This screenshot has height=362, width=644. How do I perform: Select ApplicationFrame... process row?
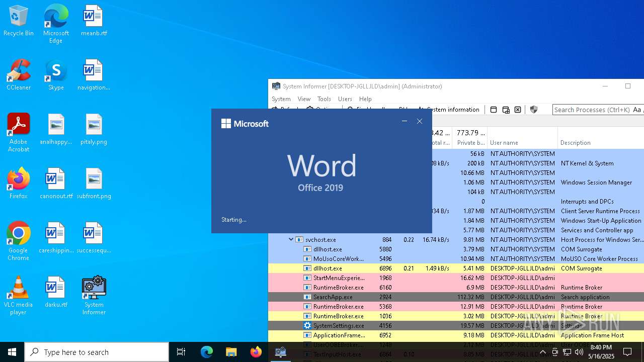456,335
